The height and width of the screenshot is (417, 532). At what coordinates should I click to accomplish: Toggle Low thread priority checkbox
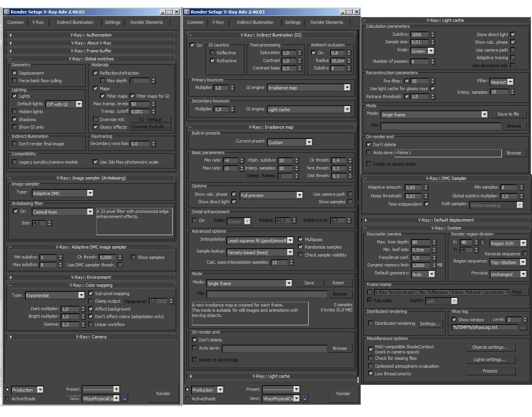tap(371, 373)
